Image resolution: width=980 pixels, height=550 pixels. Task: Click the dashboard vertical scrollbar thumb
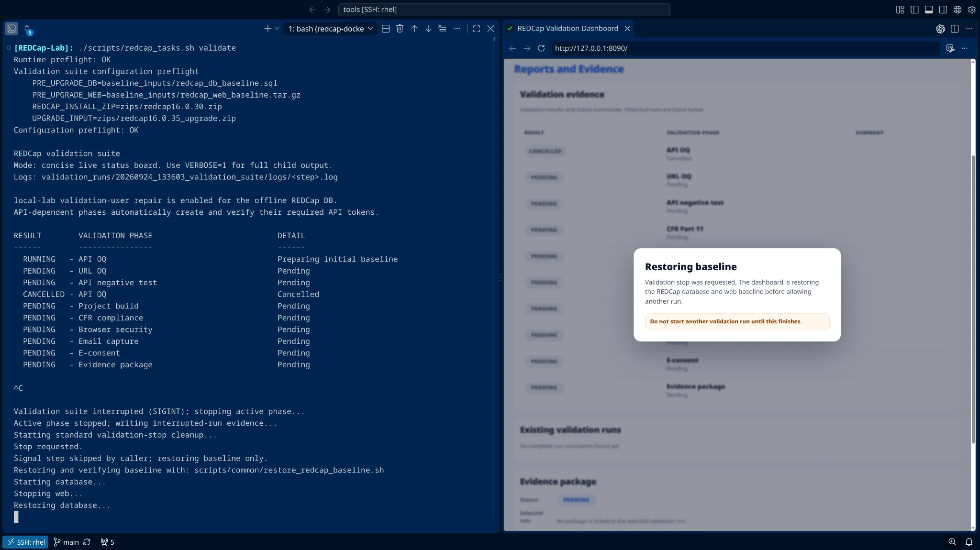973,300
